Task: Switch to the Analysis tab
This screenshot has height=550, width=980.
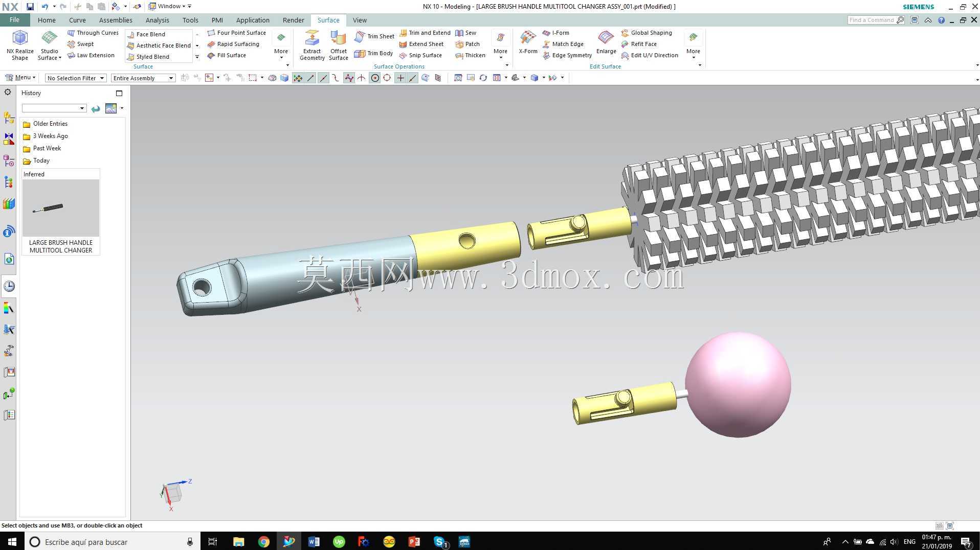Action: (157, 20)
